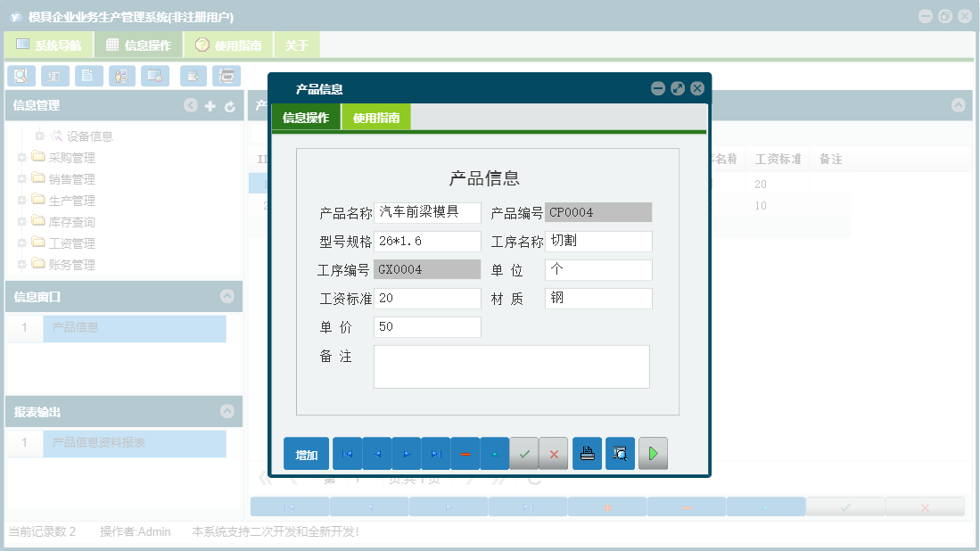Go to previous record in product dialog
The width and height of the screenshot is (980, 551).
pos(376,453)
